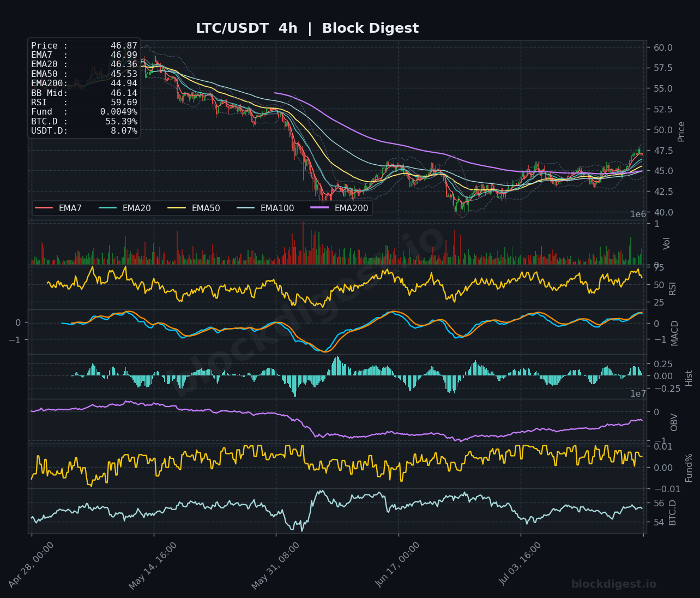Click the EMA100 legend entry
The image size is (700, 598).
point(265,208)
